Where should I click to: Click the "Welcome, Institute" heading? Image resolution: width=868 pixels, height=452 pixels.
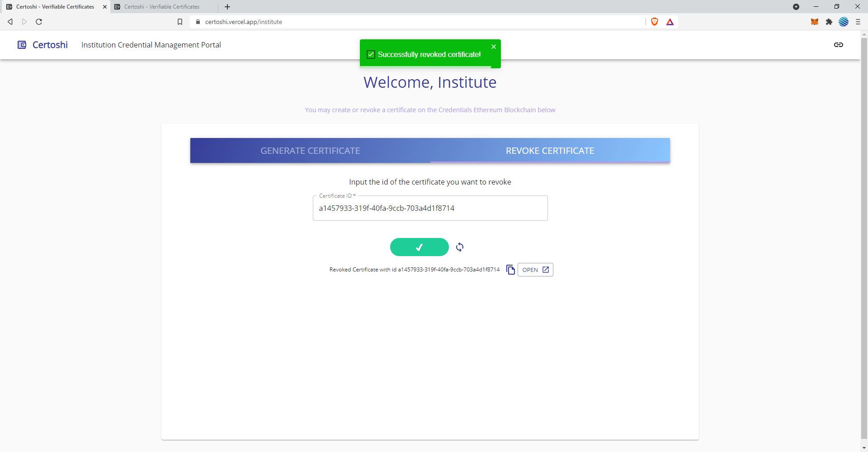(x=430, y=82)
